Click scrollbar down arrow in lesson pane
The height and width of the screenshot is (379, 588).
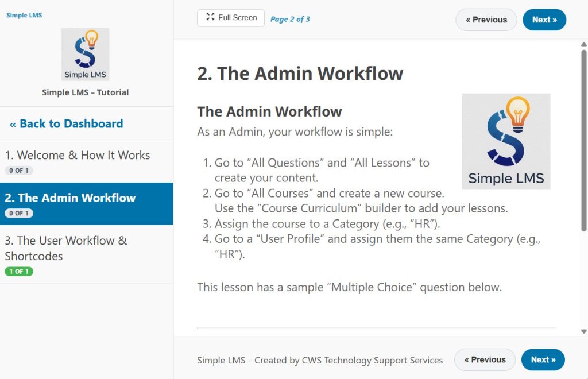point(584,331)
